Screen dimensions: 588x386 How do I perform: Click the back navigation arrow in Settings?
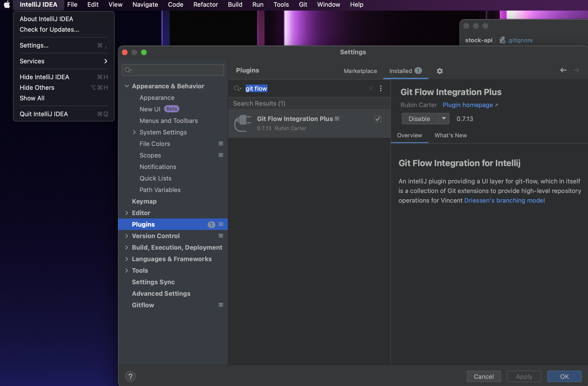pos(563,70)
